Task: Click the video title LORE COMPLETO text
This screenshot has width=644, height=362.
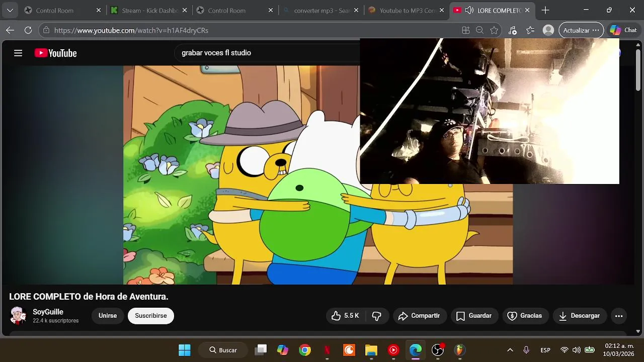Action: click(x=89, y=297)
